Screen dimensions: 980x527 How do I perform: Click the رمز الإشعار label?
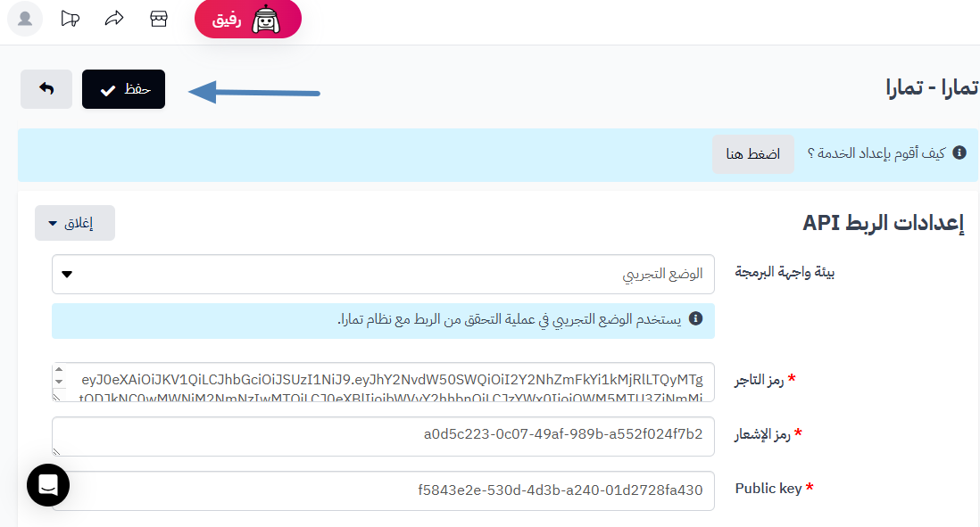click(762, 434)
